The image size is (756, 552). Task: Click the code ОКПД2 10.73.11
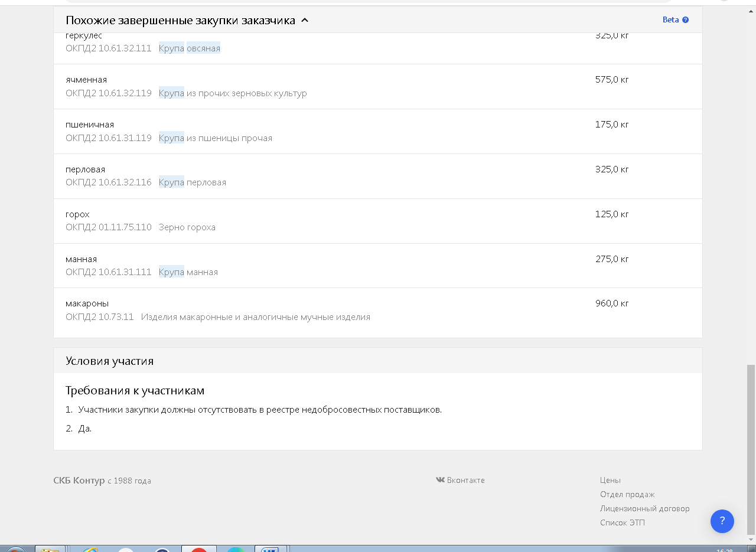click(100, 317)
